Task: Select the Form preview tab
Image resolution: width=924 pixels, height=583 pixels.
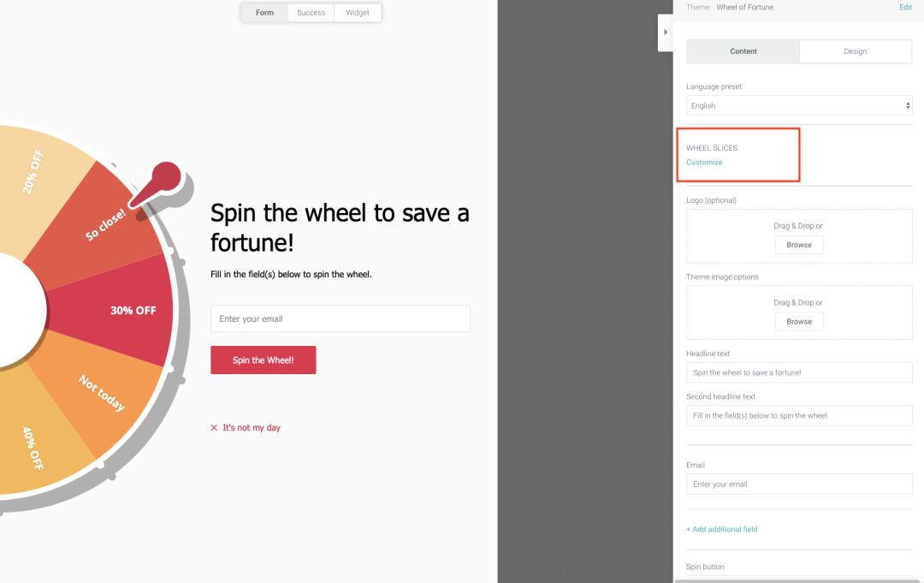Action: pos(264,13)
